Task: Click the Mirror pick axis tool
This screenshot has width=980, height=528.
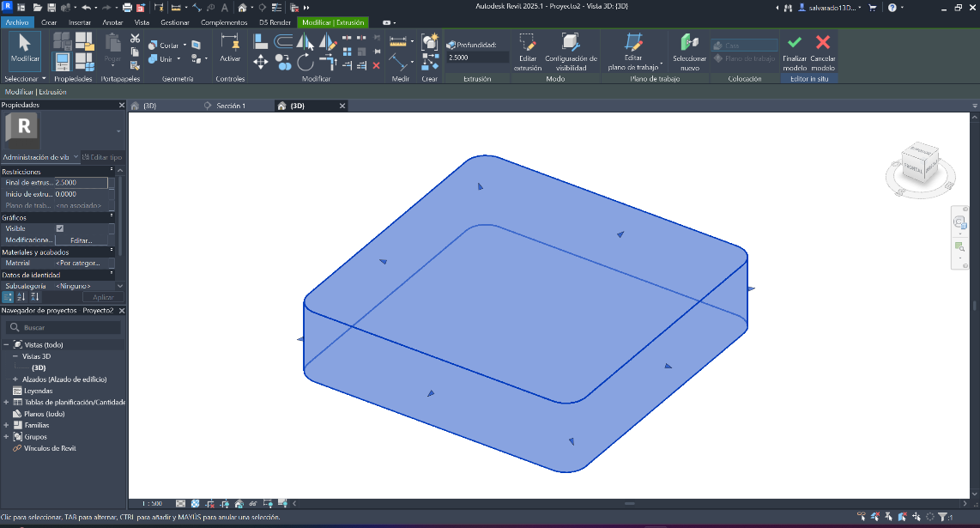Action: point(305,42)
